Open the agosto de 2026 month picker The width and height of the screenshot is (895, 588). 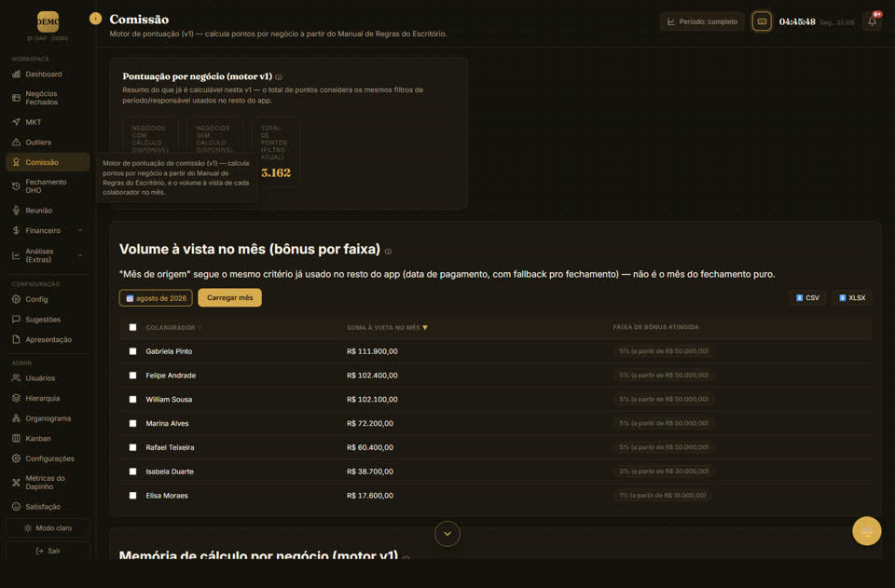pyautogui.click(x=156, y=297)
